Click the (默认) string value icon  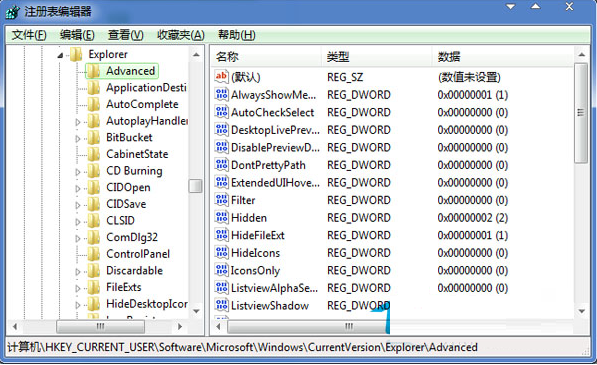pos(221,77)
